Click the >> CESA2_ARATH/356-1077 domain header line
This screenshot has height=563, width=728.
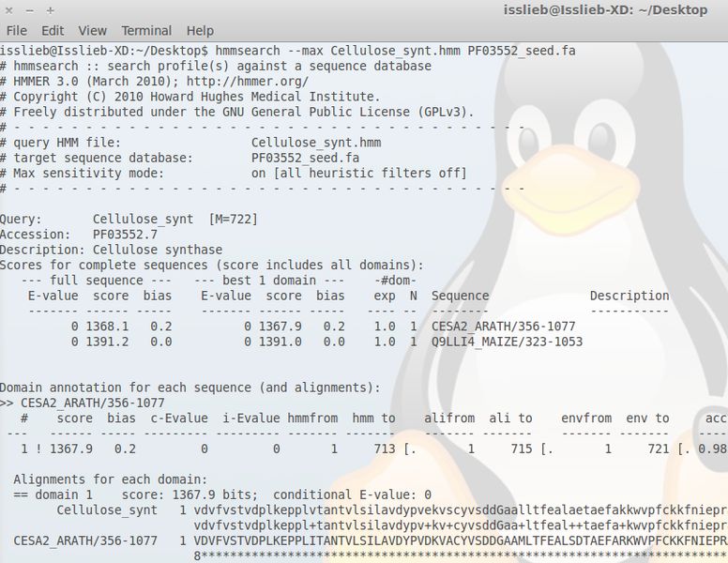[83, 403]
